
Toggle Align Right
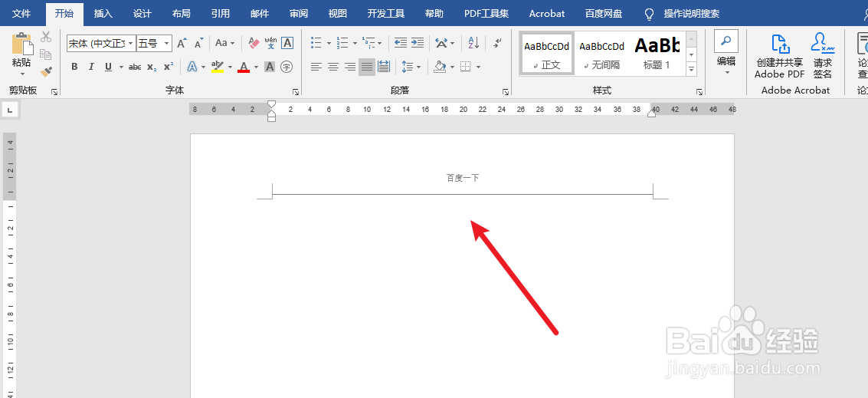pos(350,67)
